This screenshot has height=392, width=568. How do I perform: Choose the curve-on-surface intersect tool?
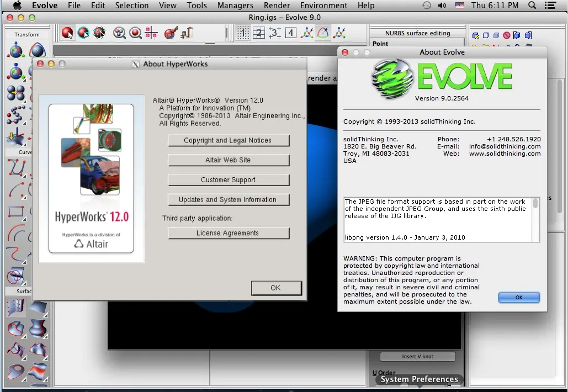pyautogui.click(x=17, y=276)
